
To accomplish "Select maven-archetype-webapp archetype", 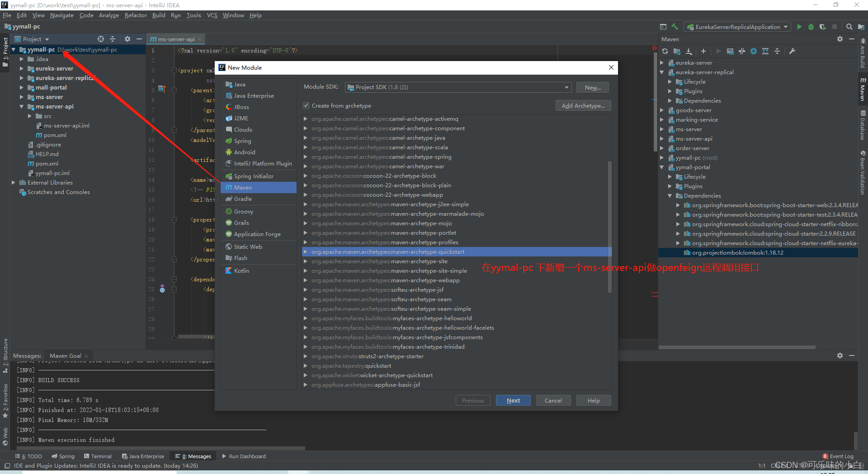I will coord(457,280).
